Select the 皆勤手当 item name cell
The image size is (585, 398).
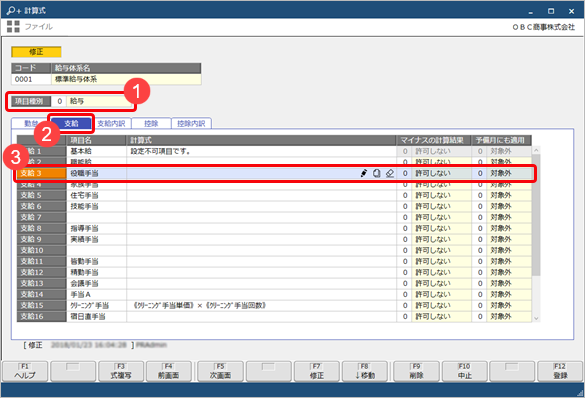coord(96,261)
